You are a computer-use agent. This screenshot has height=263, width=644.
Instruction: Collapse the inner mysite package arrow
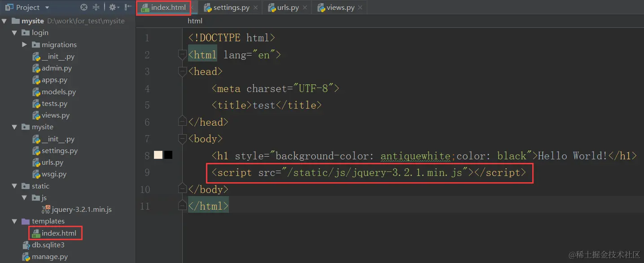coord(15,127)
